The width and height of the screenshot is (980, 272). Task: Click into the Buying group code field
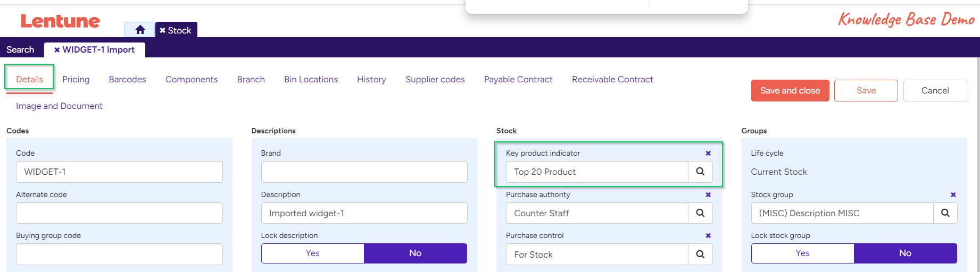click(119, 254)
